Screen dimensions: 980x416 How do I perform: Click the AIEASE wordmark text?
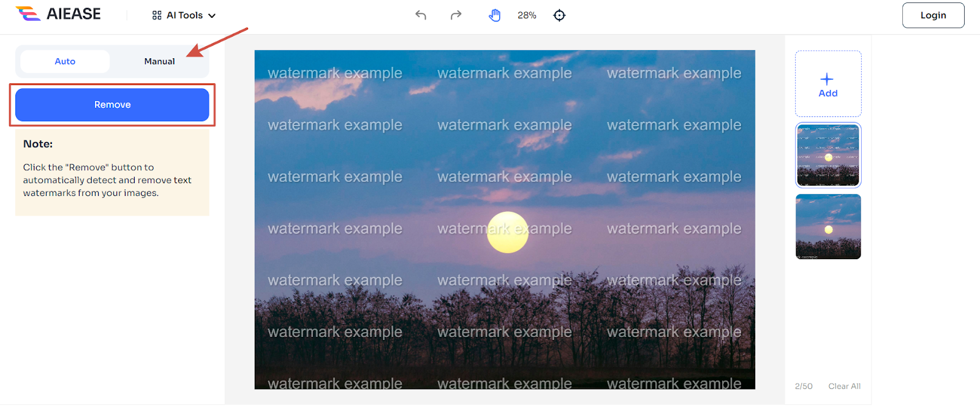click(73, 14)
